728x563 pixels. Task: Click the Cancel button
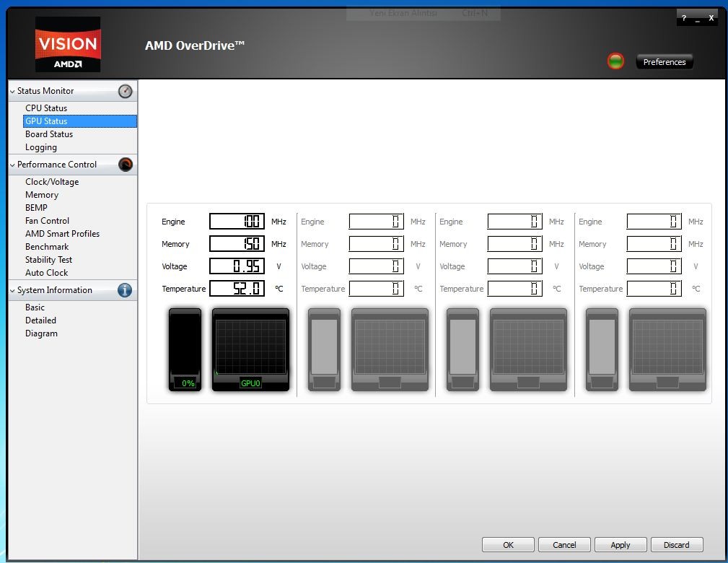(564, 545)
